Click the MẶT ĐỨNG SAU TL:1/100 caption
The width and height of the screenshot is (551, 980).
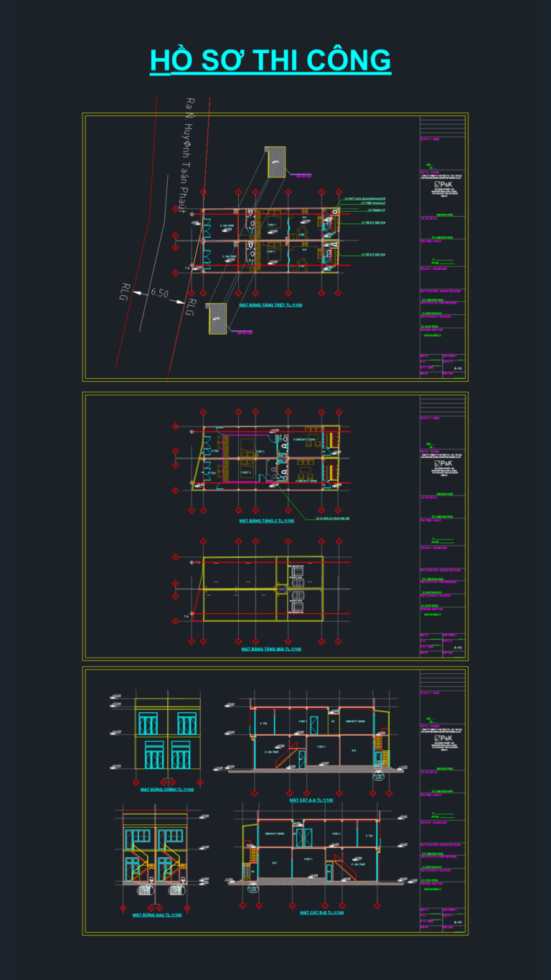click(157, 915)
